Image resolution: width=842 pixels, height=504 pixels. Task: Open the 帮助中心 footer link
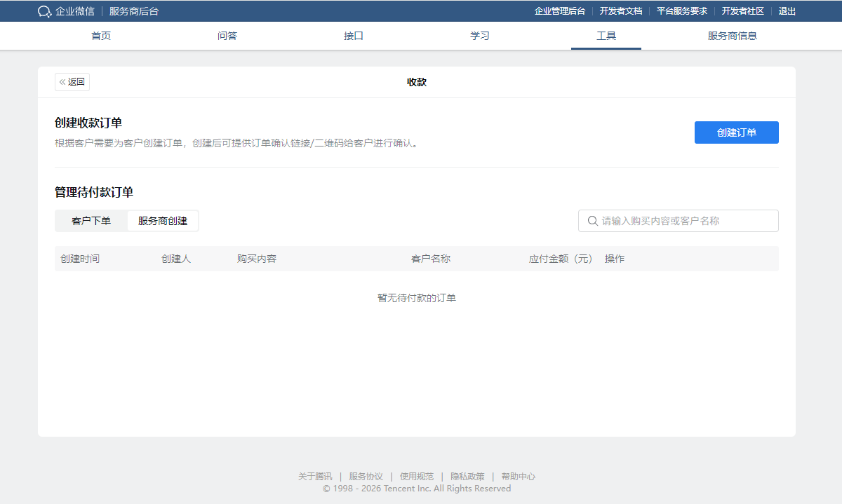[518, 477]
